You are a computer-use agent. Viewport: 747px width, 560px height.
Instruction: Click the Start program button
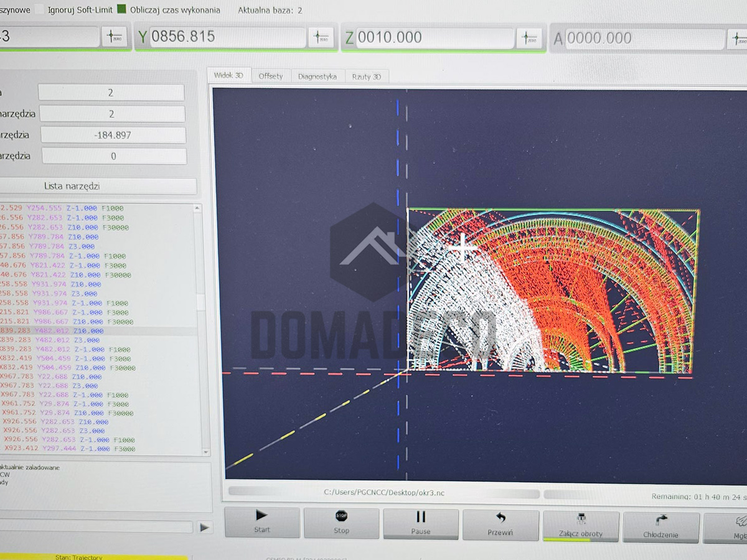(262, 522)
